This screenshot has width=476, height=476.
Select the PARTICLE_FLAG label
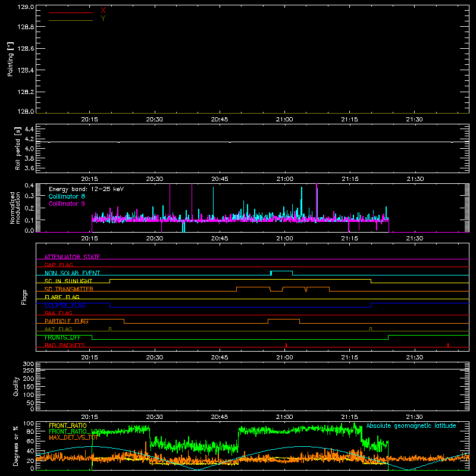click(x=67, y=321)
